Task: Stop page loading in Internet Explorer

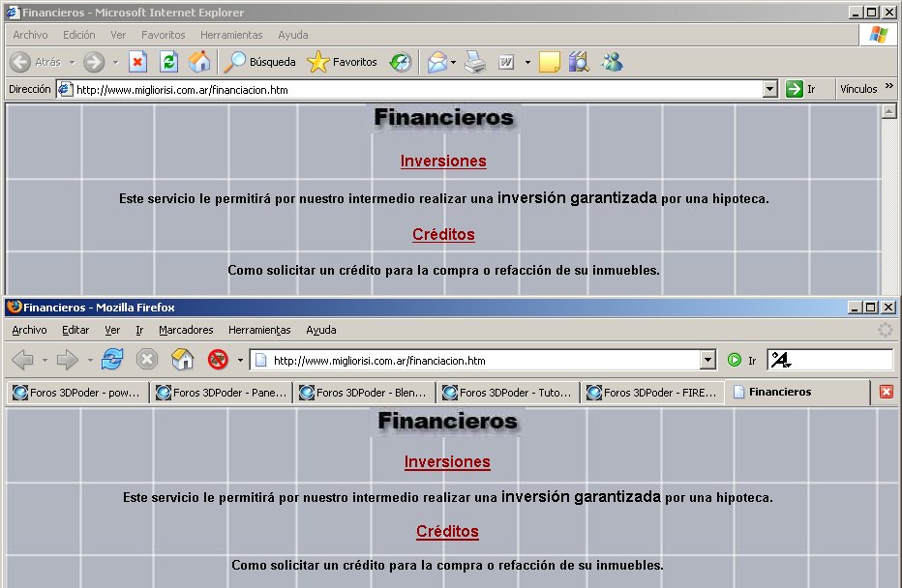Action: coord(137,62)
